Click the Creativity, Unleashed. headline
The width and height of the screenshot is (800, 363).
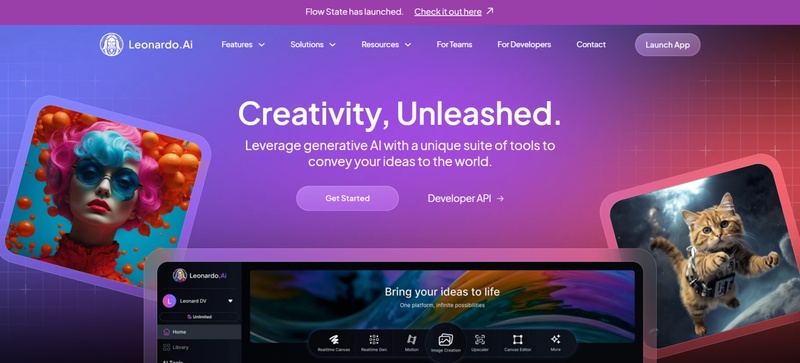point(399,113)
